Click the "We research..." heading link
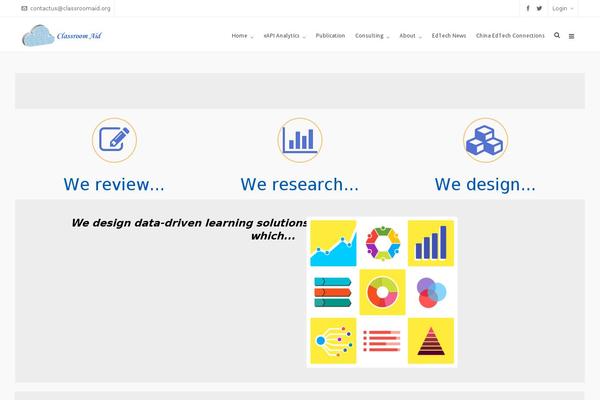The image size is (600, 400). [x=299, y=184]
